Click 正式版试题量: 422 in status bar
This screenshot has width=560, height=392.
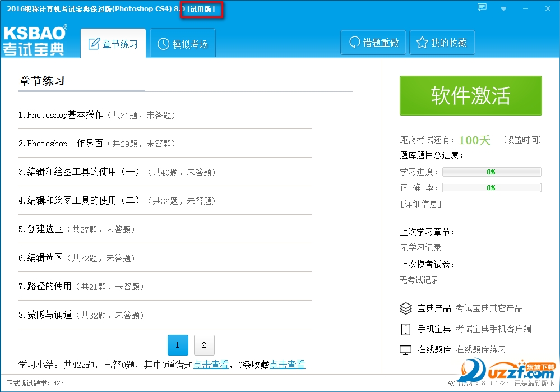click(x=35, y=383)
